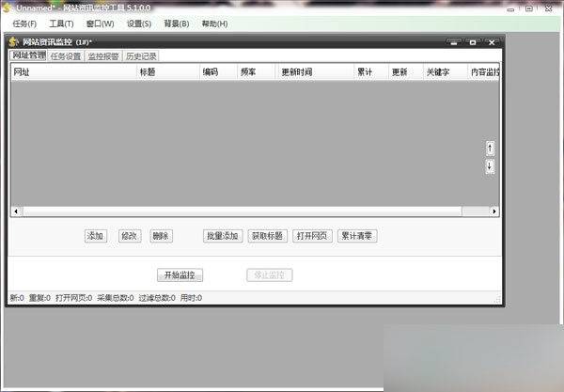Switch to the 任务设置 tab
Image resolution: width=564 pixels, height=392 pixels.
[66, 56]
